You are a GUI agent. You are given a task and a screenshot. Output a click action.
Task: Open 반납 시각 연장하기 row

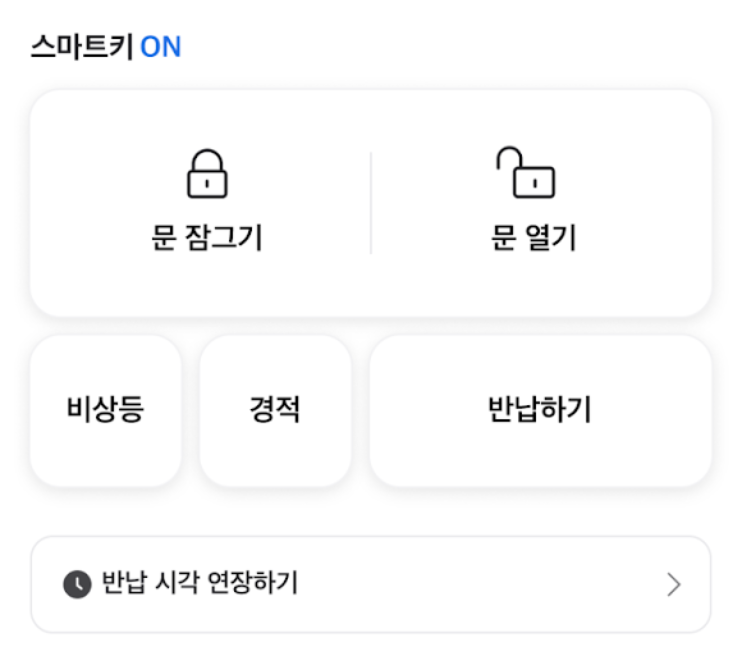click(371, 584)
